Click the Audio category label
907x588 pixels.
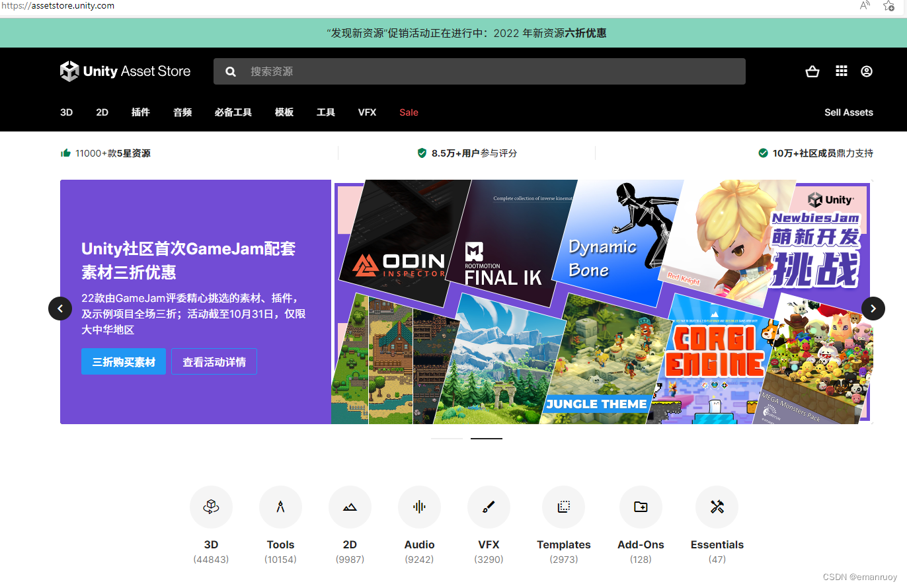[419, 545]
